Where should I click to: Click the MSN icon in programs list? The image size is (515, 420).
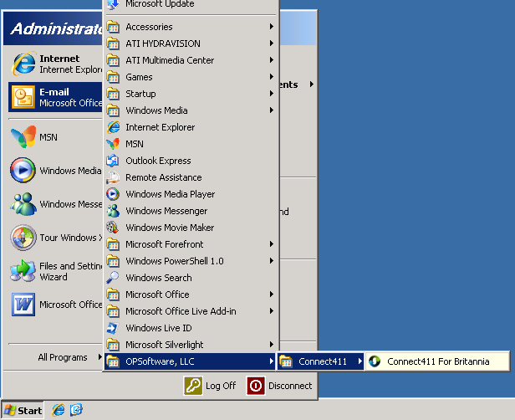[x=113, y=144]
